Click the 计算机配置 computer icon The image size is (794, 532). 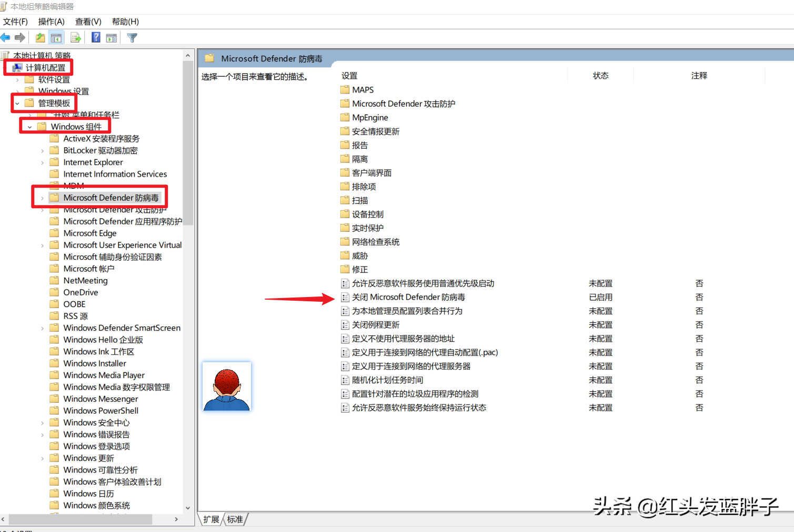17,67
